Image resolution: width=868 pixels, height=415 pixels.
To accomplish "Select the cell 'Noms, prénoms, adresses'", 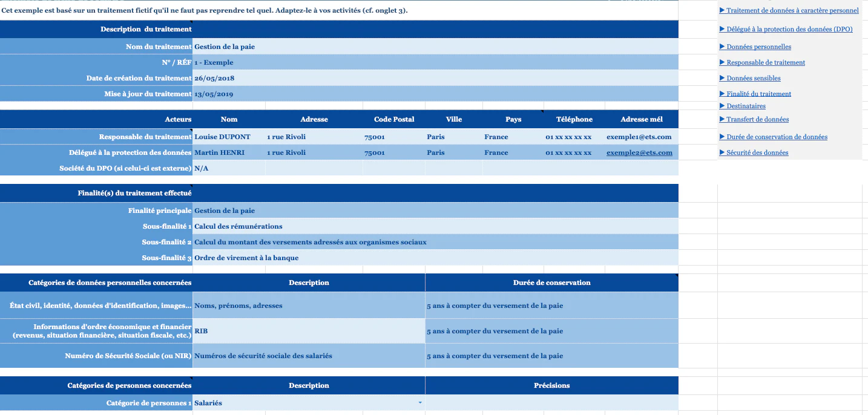I will coord(309,306).
